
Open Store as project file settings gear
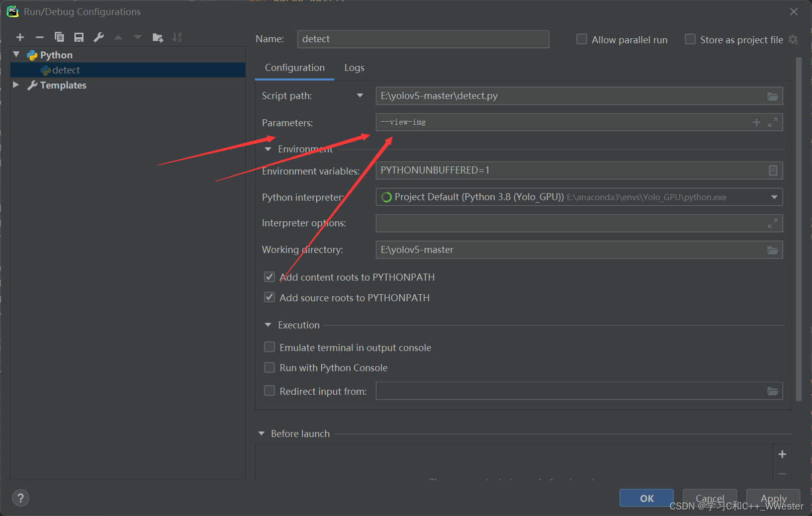[793, 40]
